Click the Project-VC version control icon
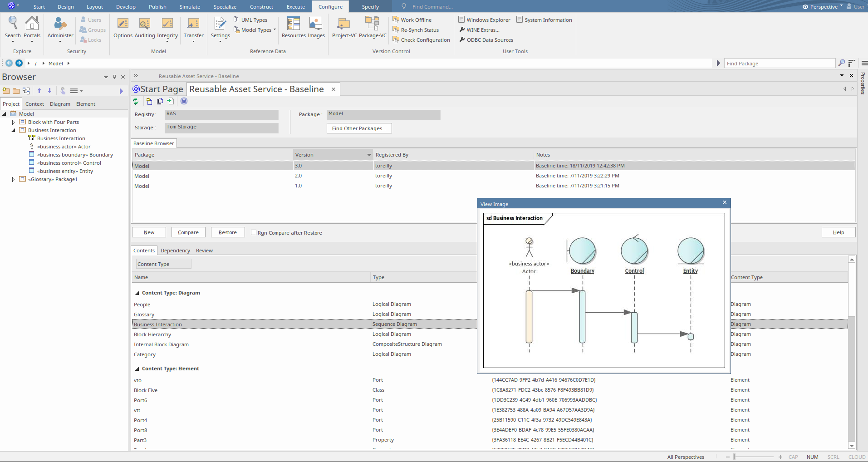868x462 pixels. point(344,24)
